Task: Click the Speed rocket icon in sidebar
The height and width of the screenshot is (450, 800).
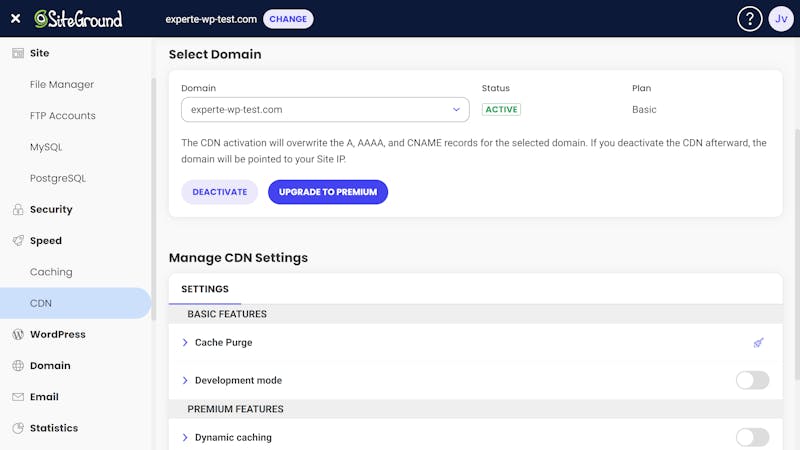Action: click(18, 240)
